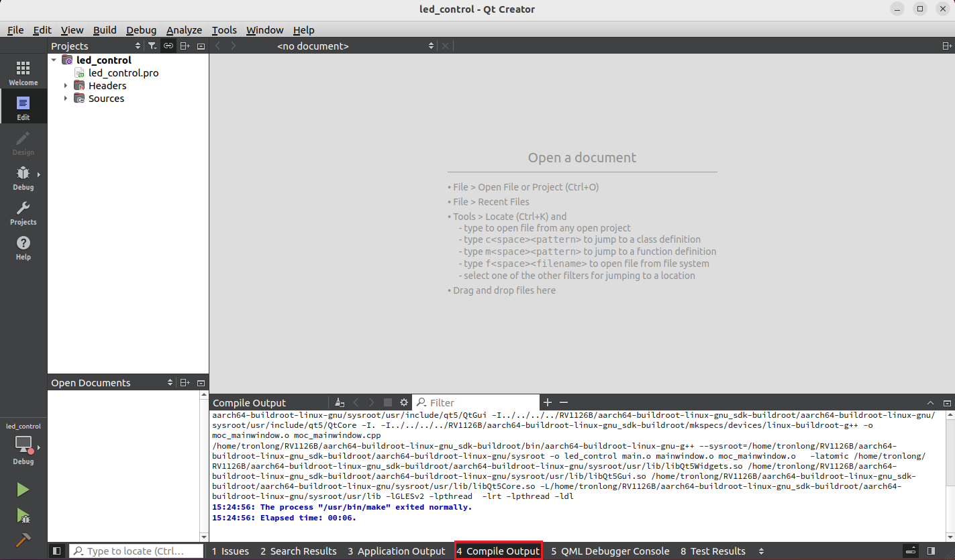The image size is (955, 560).
Task: Select the led_control.pro file
Action: click(x=123, y=72)
